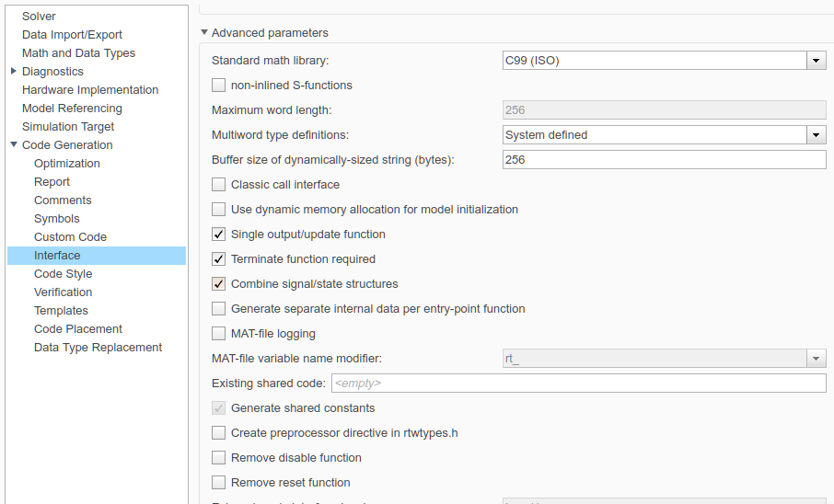The height and width of the screenshot is (504, 834).
Task: Click the 'Standard math library:' label
Action: tap(271, 61)
